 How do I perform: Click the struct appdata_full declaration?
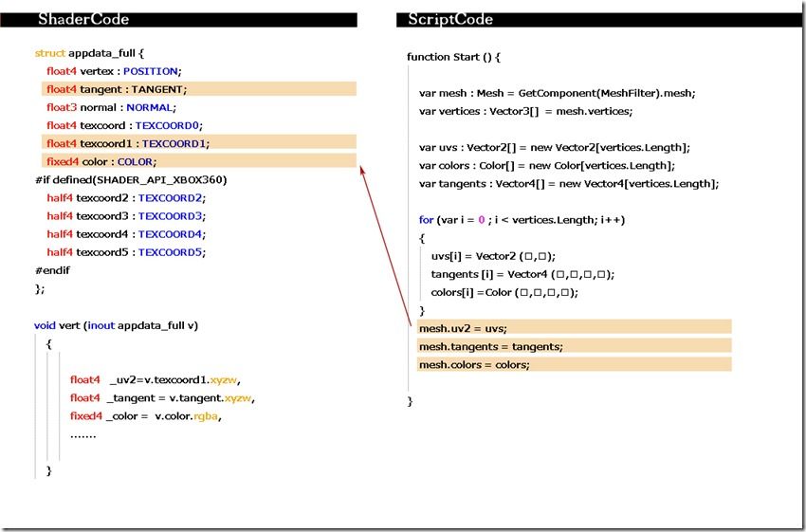click(x=89, y=53)
